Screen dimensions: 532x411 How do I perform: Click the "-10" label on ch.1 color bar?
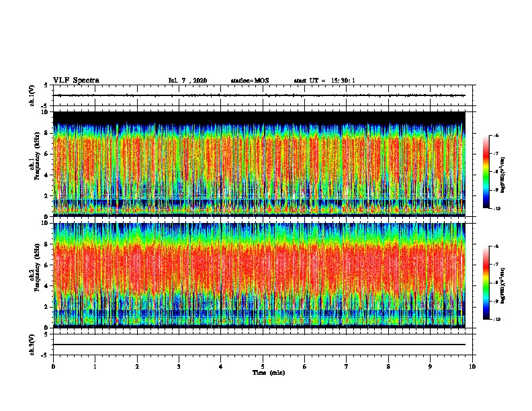click(496, 209)
